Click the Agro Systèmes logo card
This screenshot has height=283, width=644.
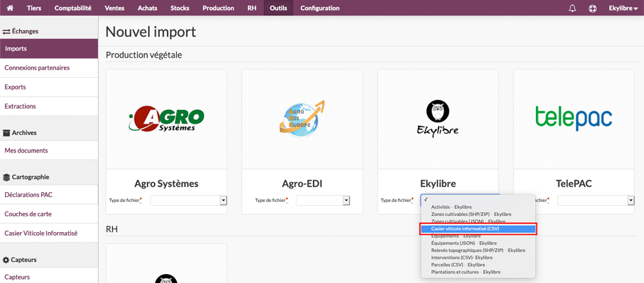tap(166, 118)
